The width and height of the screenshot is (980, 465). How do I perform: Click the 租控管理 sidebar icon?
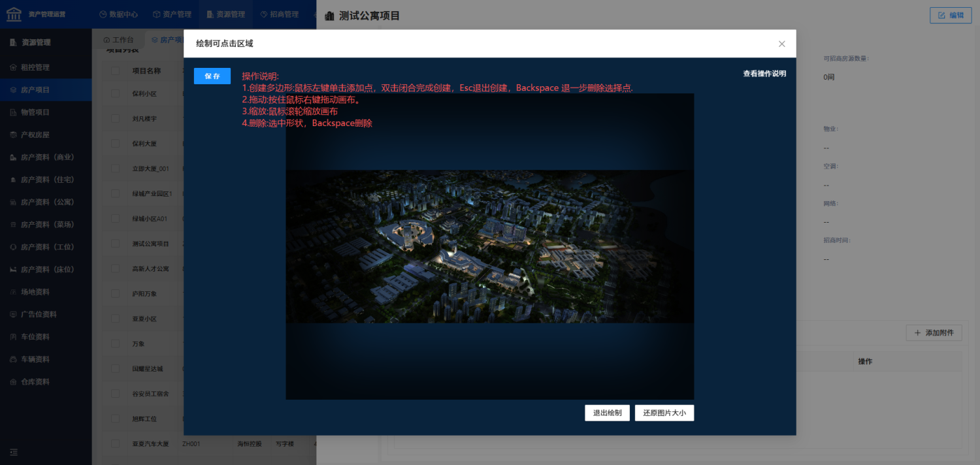click(13, 67)
